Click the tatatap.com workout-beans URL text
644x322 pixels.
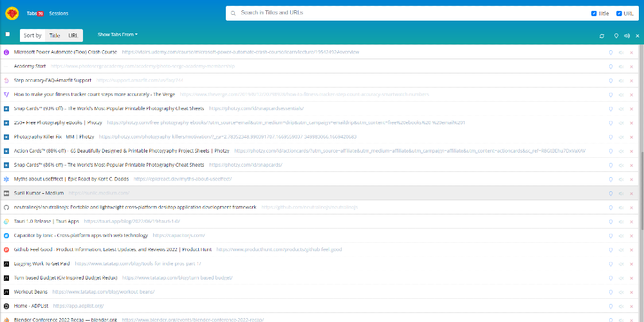(104, 292)
